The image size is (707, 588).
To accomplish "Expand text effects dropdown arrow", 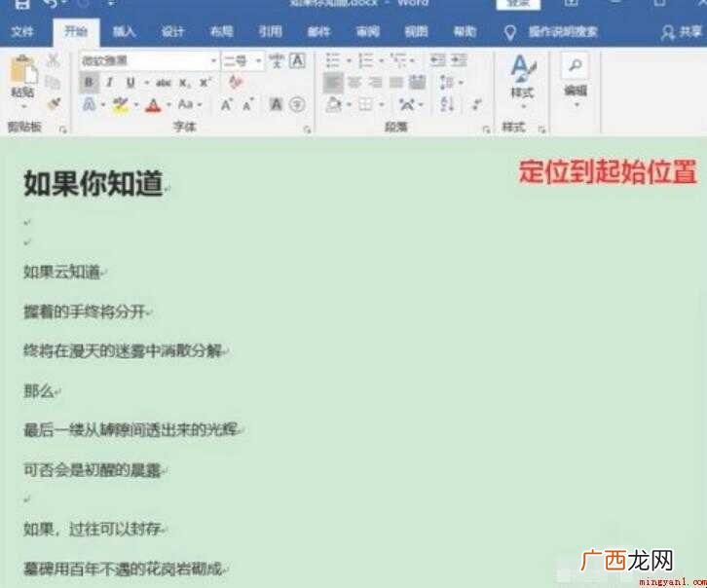I will 103,105.
